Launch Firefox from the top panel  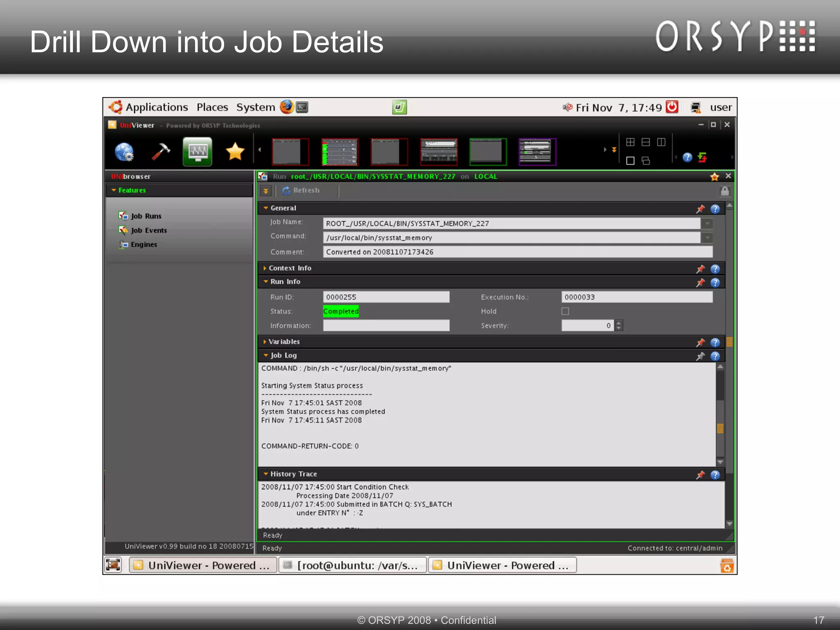point(287,107)
